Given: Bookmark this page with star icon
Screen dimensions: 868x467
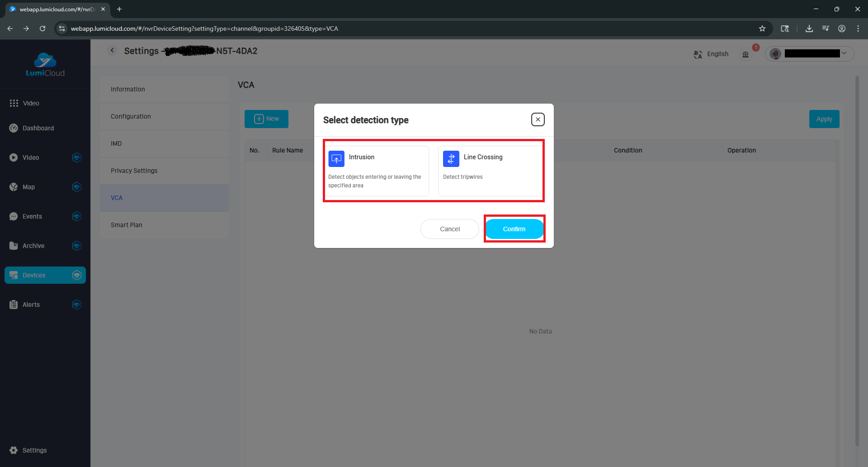Looking at the screenshot, I should (x=762, y=29).
